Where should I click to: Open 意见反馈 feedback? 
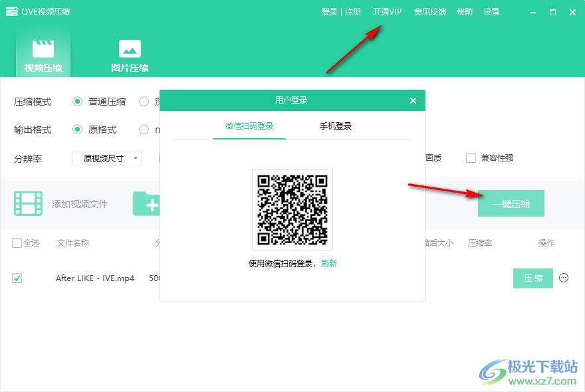(430, 12)
